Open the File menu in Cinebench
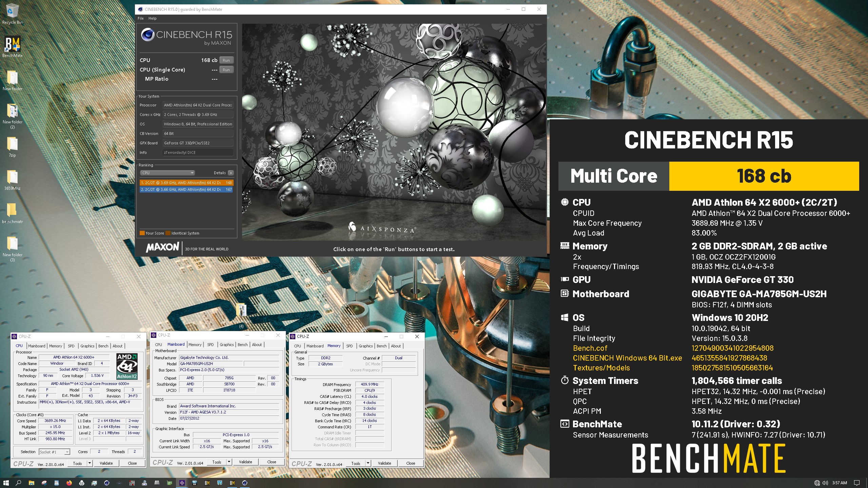 pyautogui.click(x=141, y=18)
